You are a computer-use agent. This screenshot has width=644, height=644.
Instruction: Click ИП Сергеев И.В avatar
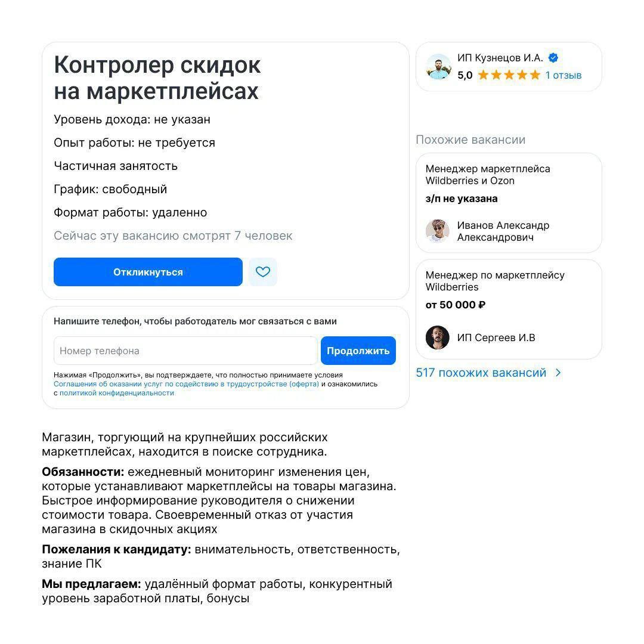click(437, 338)
